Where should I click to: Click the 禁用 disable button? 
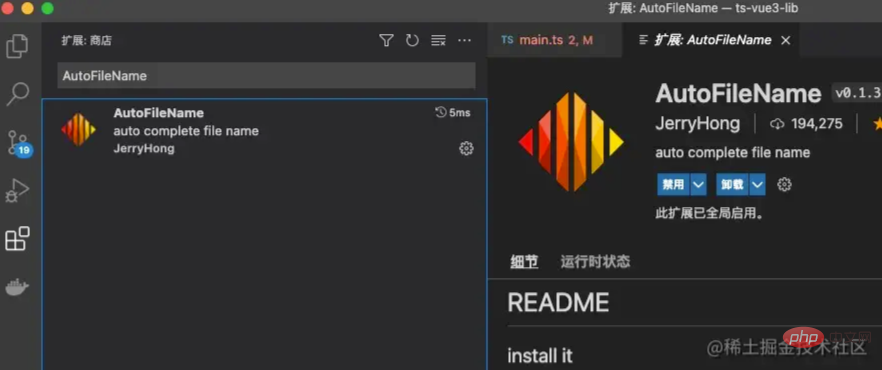click(673, 184)
